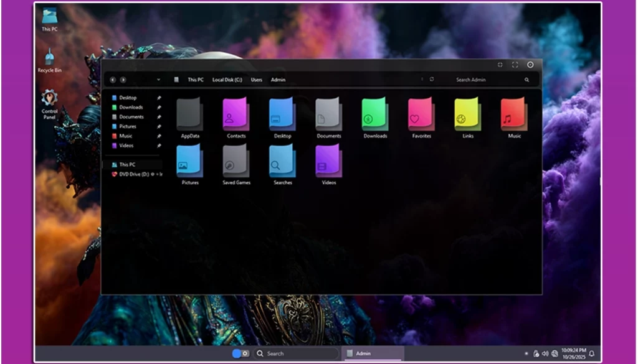Click the Recycle Bin desktop icon
Image resolution: width=638 pixels, height=364 pixels.
click(49, 59)
